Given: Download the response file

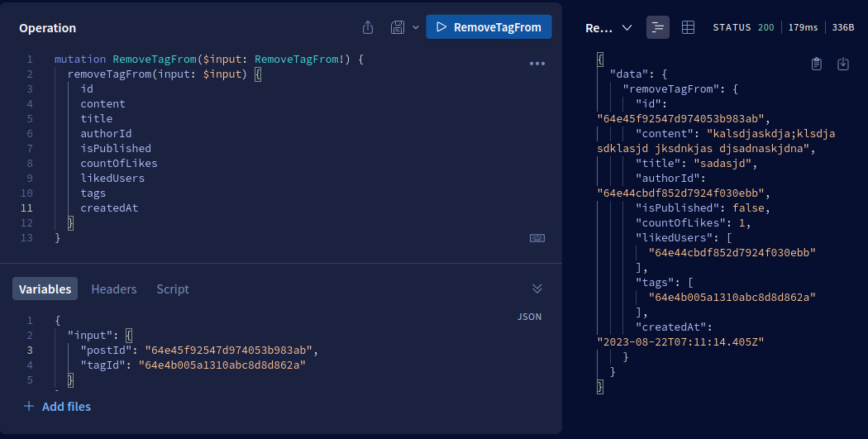Looking at the screenshot, I should pyautogui.click(x=843, y=64).
